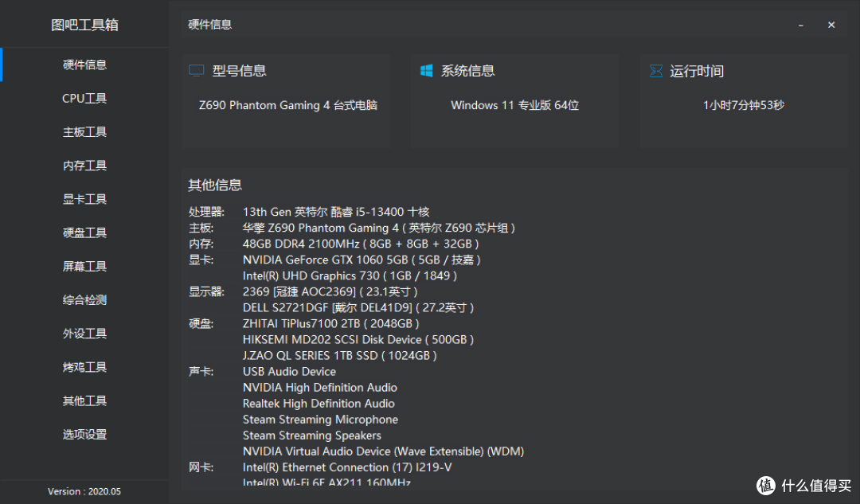Click the 其他信息 section heading
860x504 pixels.
point(215,185)
